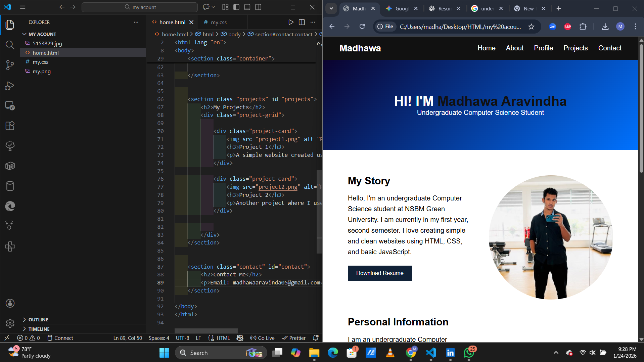Start Go Live server from status bar

(x=263, y=338)
